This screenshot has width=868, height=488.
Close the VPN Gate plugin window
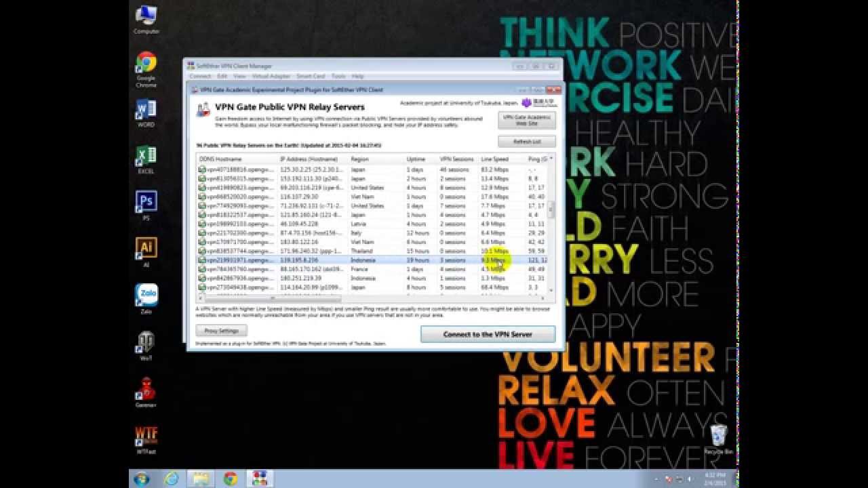[553, 89]
